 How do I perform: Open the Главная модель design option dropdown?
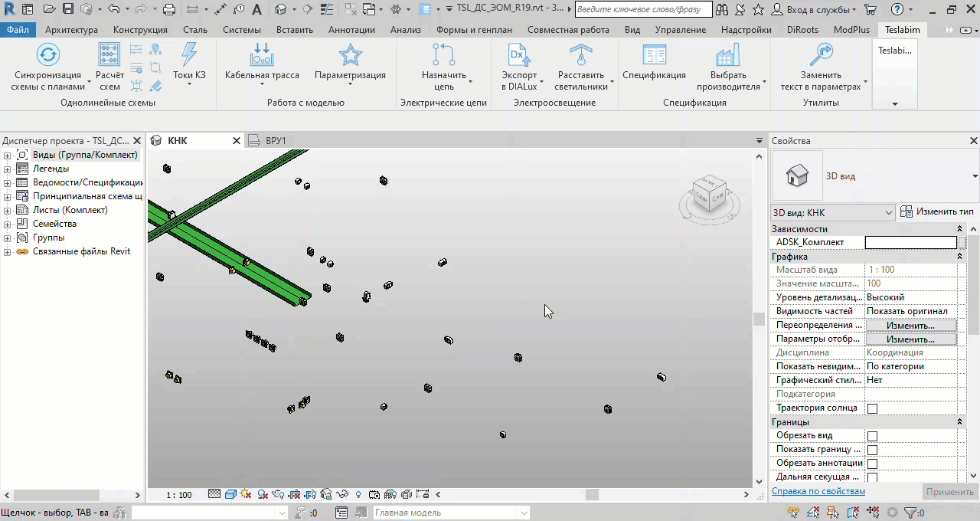tap(452, 513)
